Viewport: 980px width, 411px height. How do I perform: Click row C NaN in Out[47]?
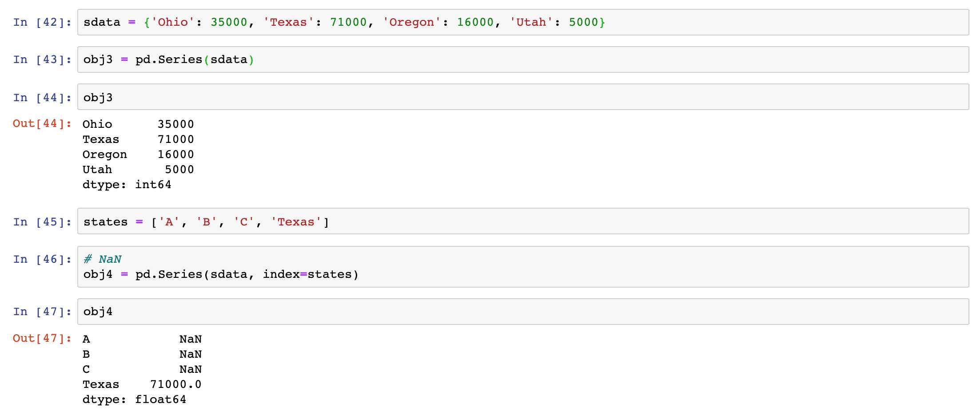pos(142,369)
